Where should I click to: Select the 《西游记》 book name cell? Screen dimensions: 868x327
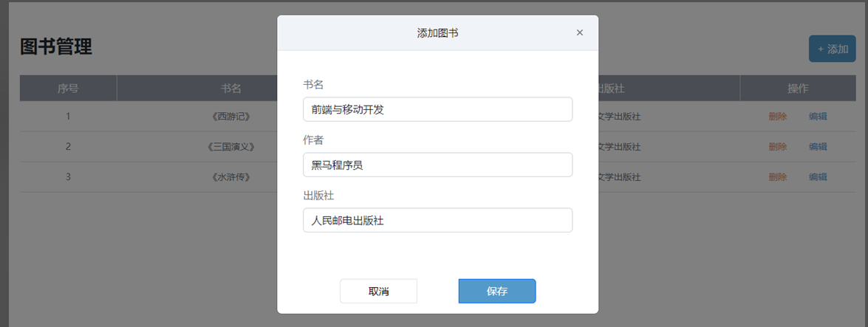[x=231, y=116]
